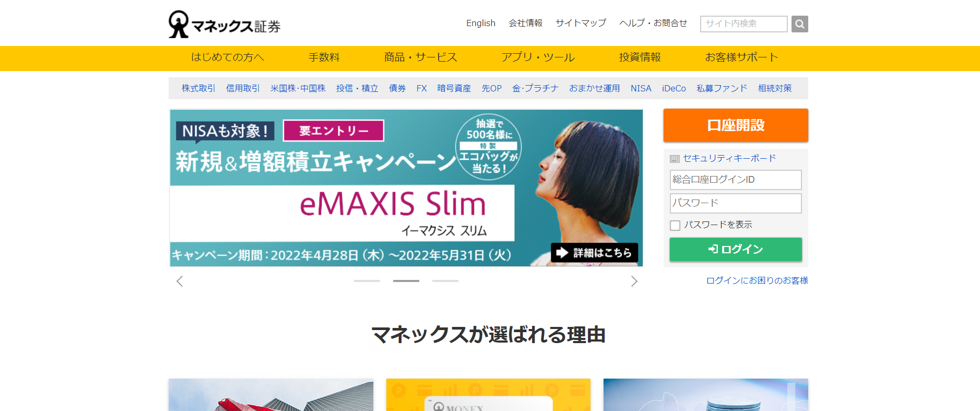This screenshot has width=980, height=411.
Task: Focus the パスワード field
Action: click(x=736, y=203)
